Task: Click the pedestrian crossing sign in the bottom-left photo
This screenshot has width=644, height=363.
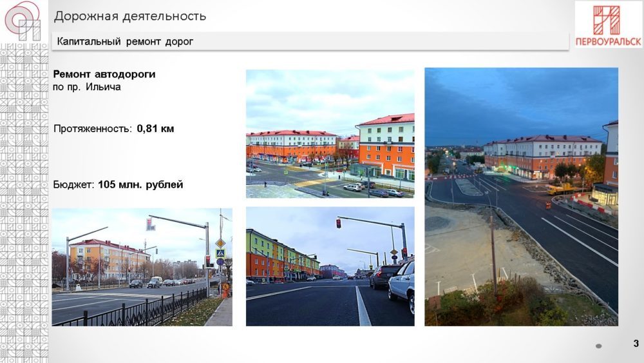Action: [220, 253]
